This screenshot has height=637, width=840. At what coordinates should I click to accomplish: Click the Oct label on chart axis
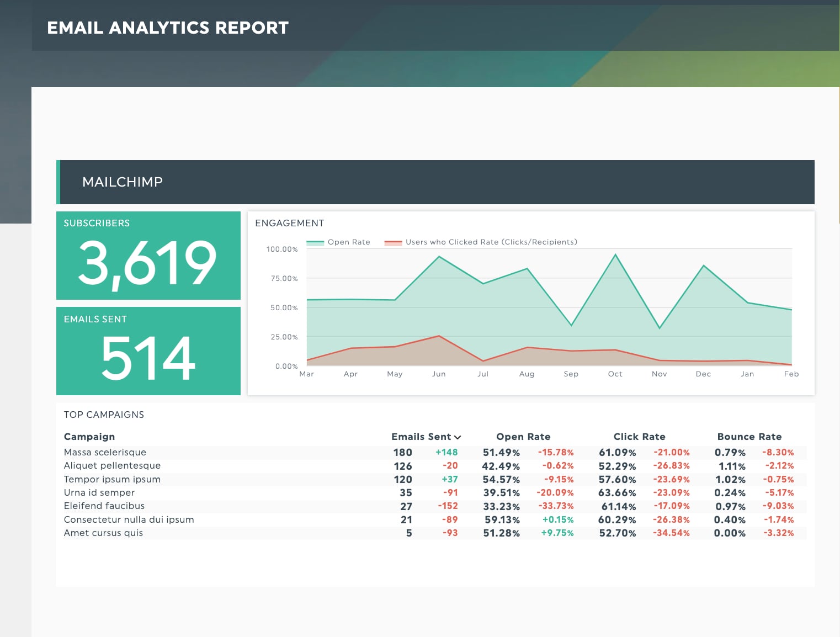615,374
